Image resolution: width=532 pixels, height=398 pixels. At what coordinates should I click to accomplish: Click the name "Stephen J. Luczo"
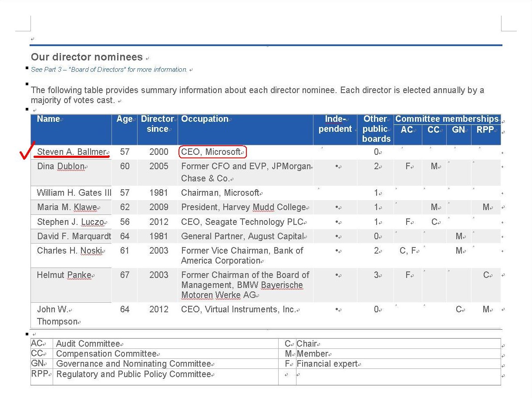(x=71, y=222)
